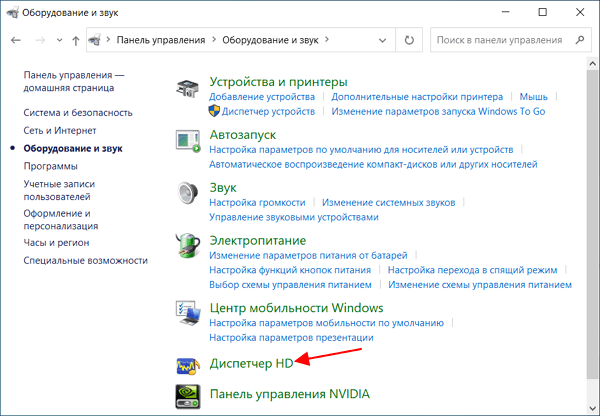Viewport: 600px width, 416px height.
Task: Open Мышь settings link
Action: (533, 97)
